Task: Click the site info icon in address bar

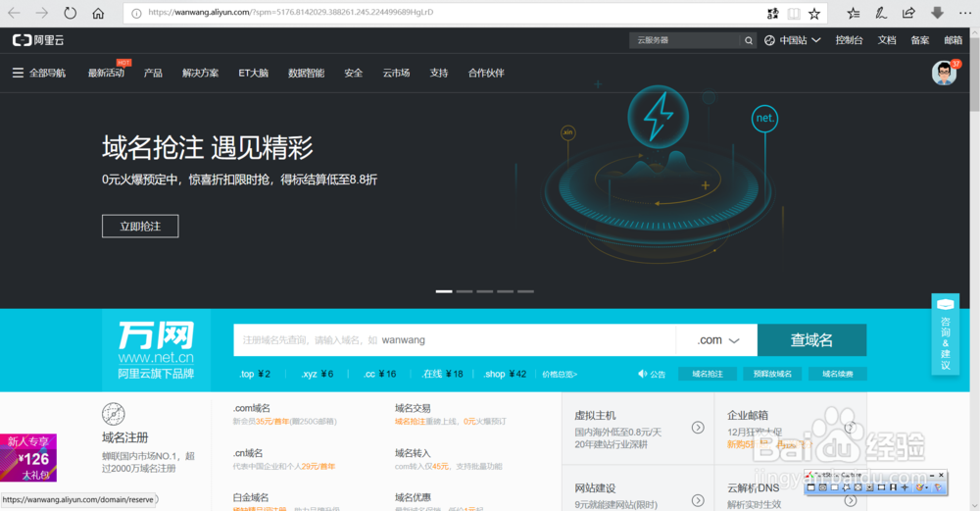Action: tap(136, 13)
